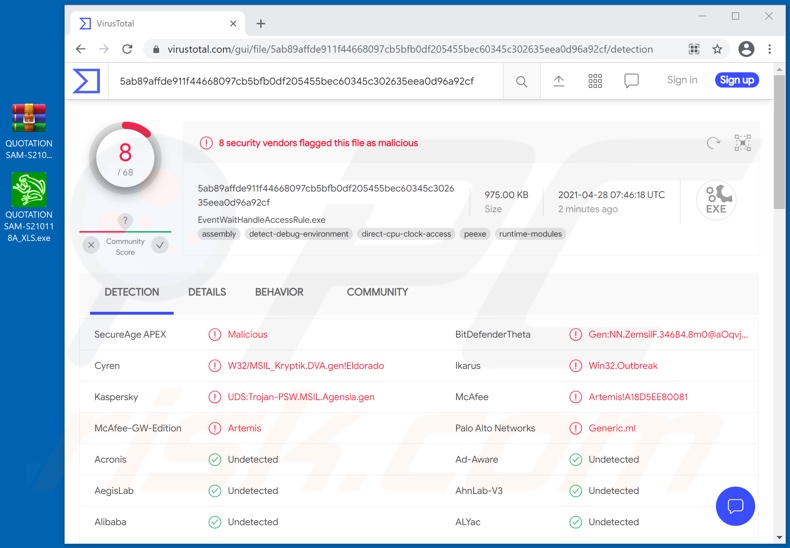Open the similarity graph icon
Viewport: 790px width, 548px height.
[x=743, y=143]
